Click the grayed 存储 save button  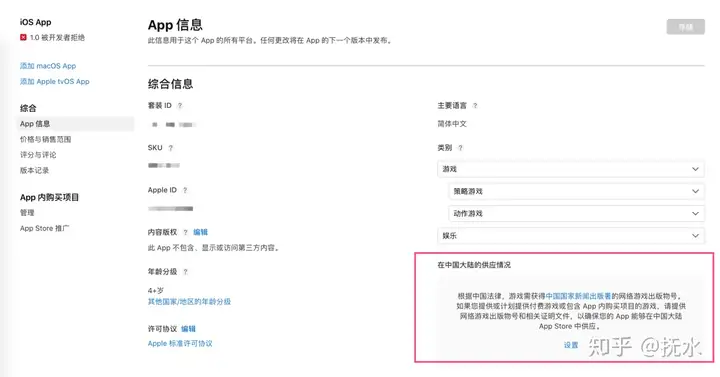(686, 27)
